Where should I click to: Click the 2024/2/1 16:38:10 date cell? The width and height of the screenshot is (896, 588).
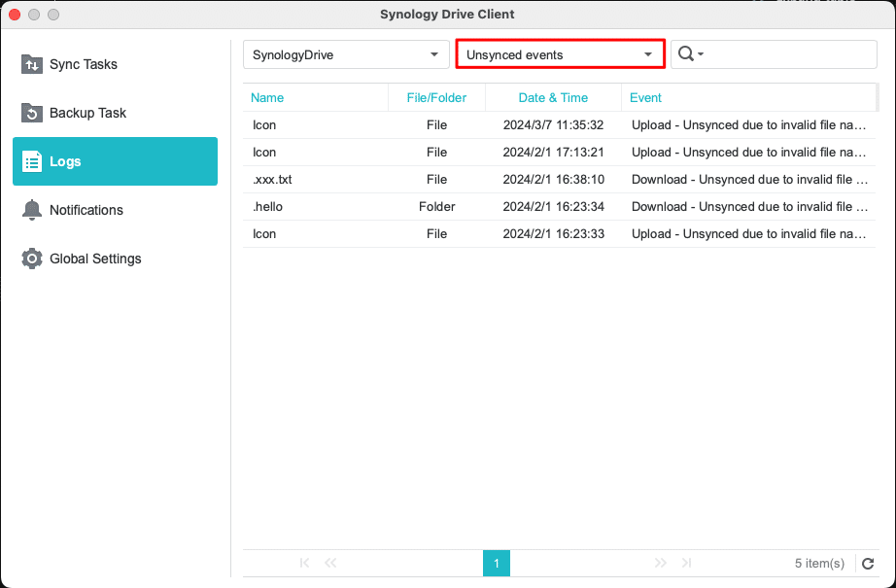(553, 180)
